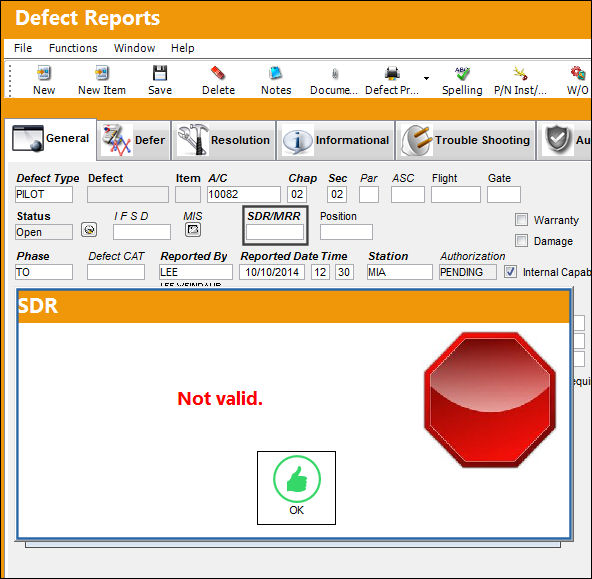
Task: Click the empty Position field
Action: coord(346,232)
